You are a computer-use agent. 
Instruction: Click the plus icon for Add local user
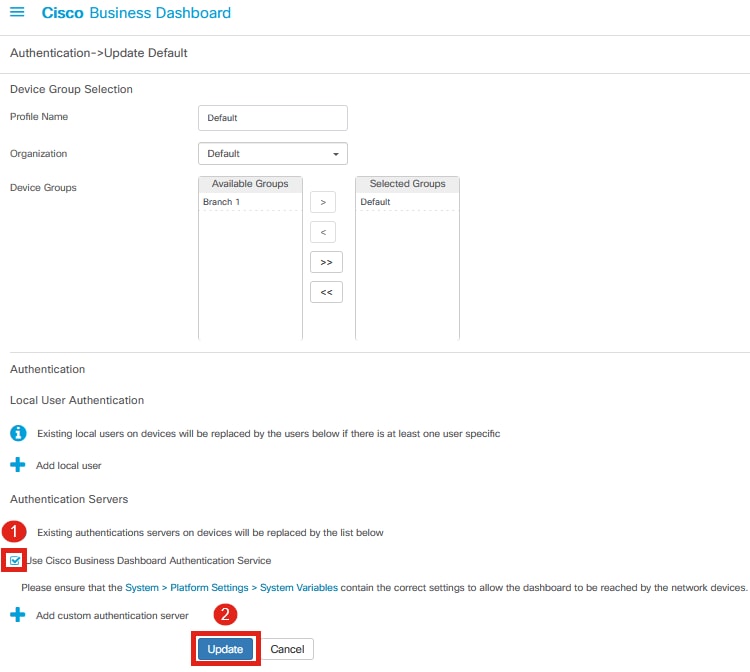(x=18, y=464)
